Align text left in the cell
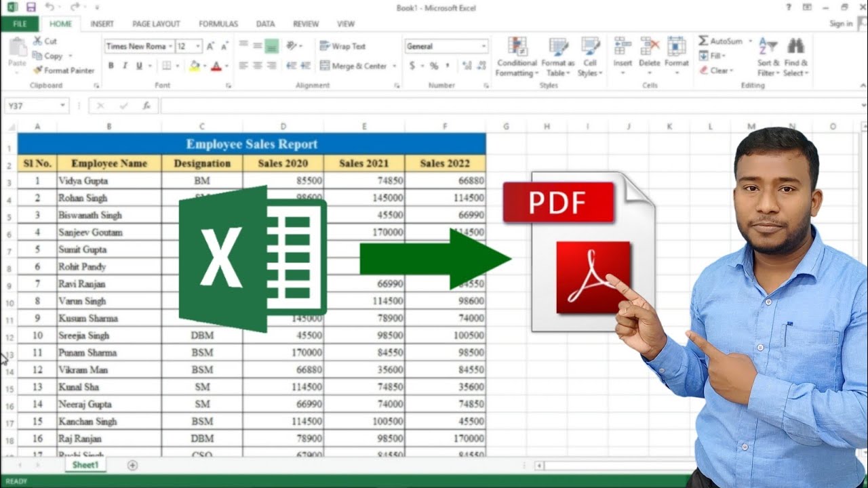This screenshot has height=488, width=868. (243, 66)
